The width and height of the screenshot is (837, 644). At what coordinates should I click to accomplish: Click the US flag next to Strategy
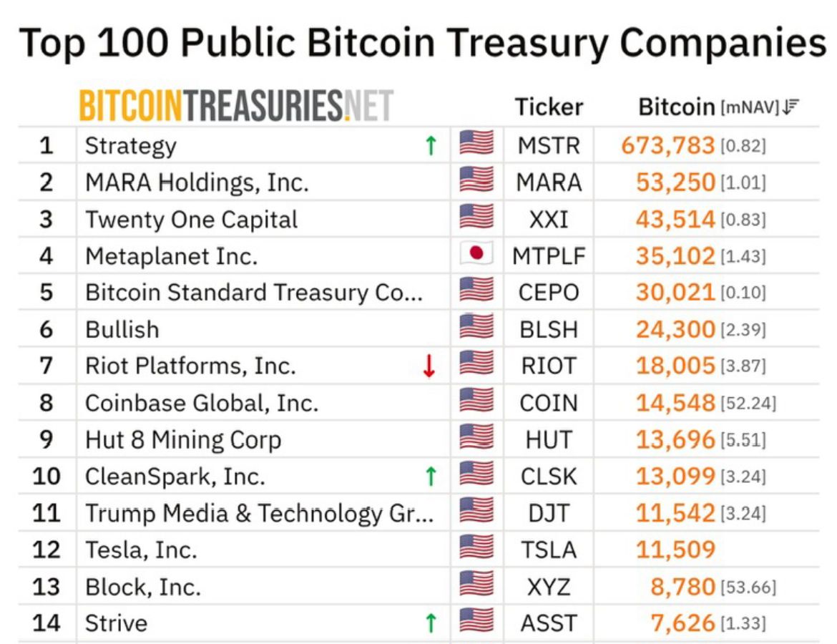(476, 145)
